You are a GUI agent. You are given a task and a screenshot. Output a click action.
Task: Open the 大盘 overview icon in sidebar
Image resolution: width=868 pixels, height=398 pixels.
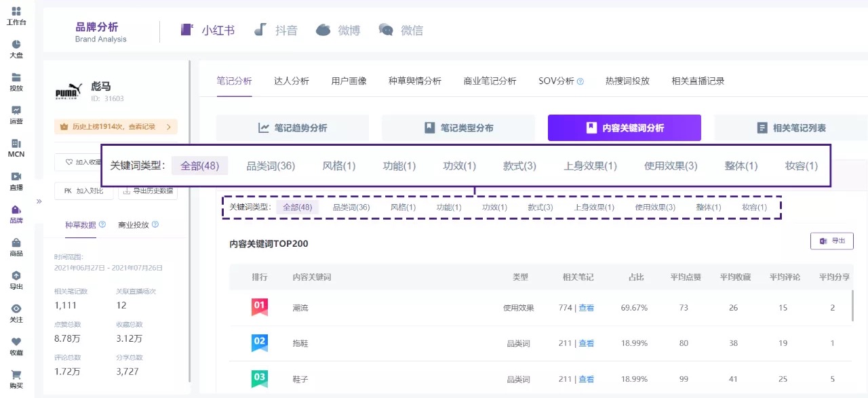pos(16,44)
